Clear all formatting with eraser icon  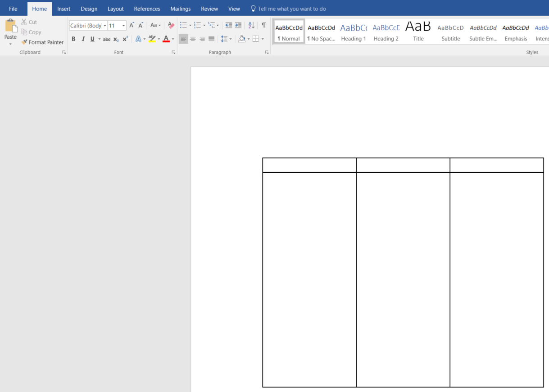coord(171,26)
